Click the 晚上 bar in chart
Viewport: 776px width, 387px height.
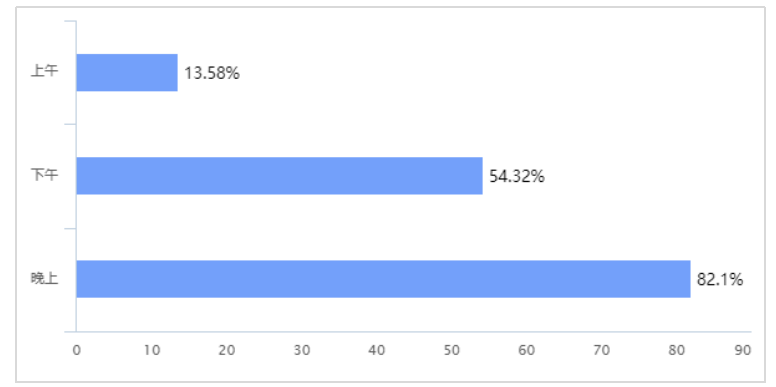tap(384, 279)
